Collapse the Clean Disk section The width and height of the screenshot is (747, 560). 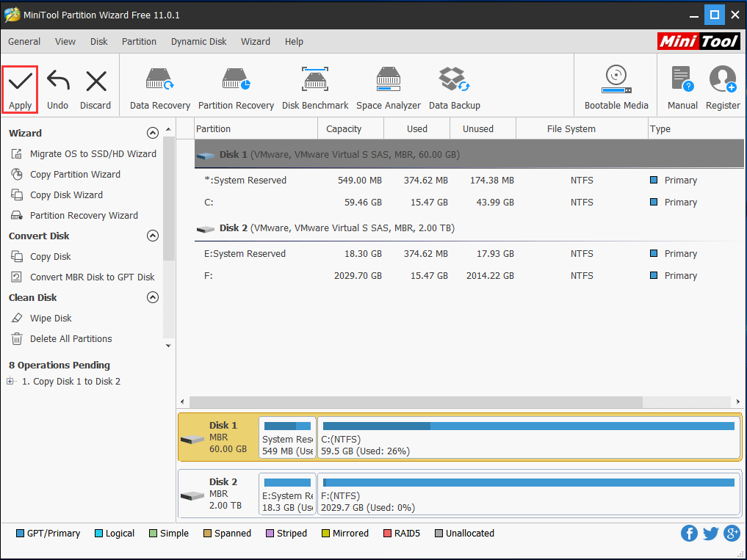click(x=153, y=297)
